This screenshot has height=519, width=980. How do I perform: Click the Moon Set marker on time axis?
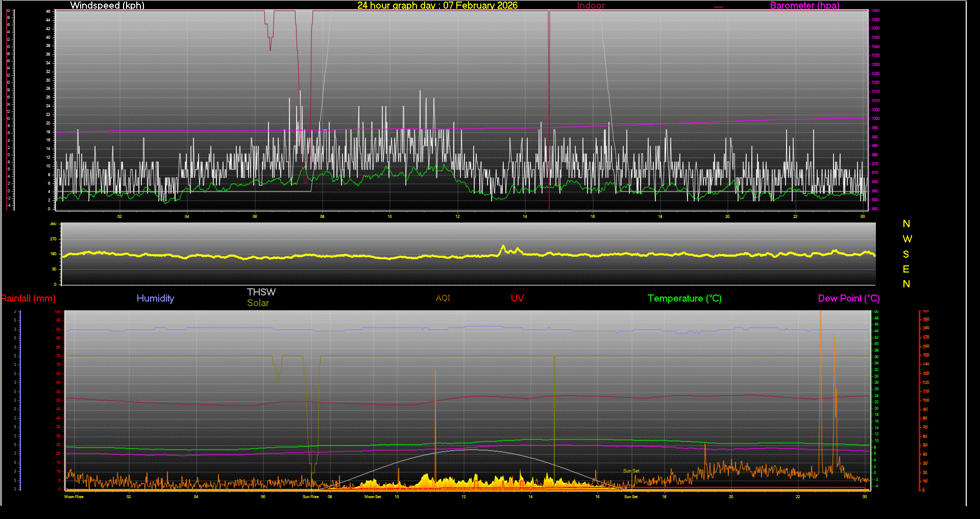pyautogui.click(x=373, y=497)
